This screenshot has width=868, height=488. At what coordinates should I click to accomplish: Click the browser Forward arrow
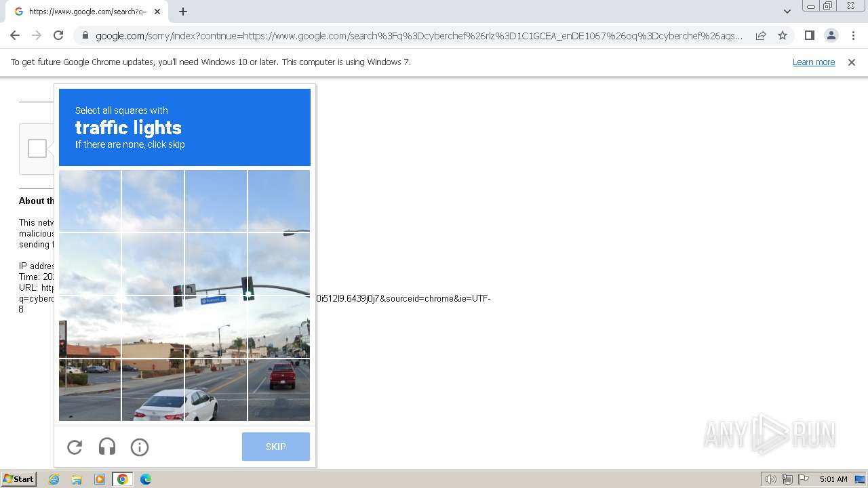tap(37, 35)
